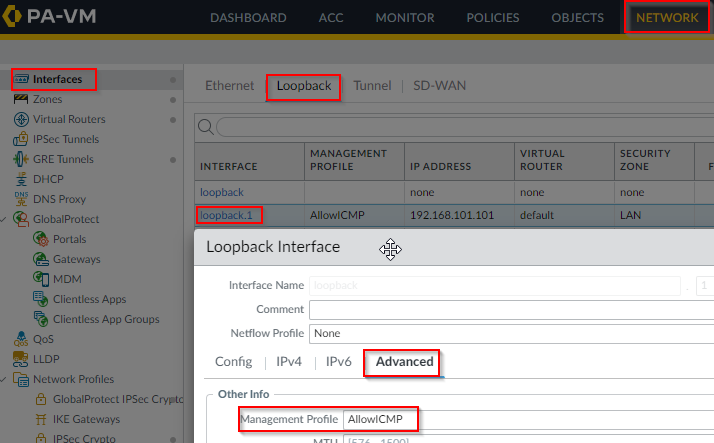Screen dimensions: 714x443
Task: Click the Portals icon
Action: tap(41, 239)
